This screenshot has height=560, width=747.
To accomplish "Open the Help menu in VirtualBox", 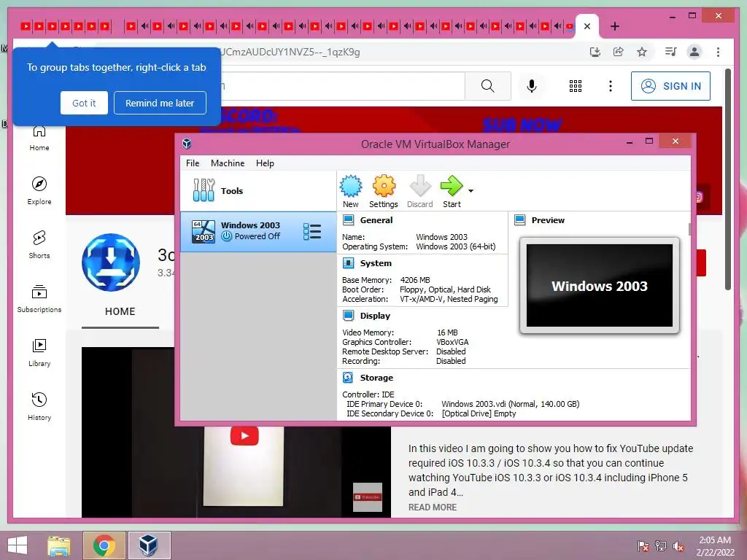I will 265,163.
